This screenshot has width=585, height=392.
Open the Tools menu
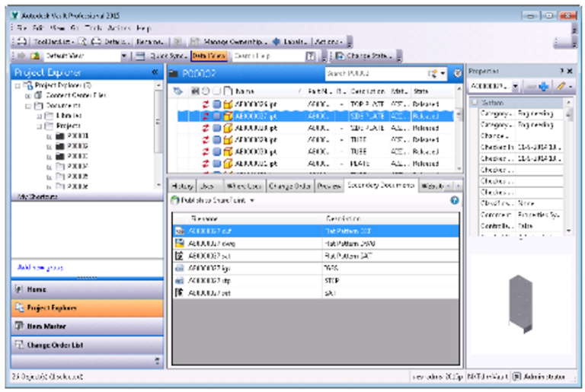[93, 28]
